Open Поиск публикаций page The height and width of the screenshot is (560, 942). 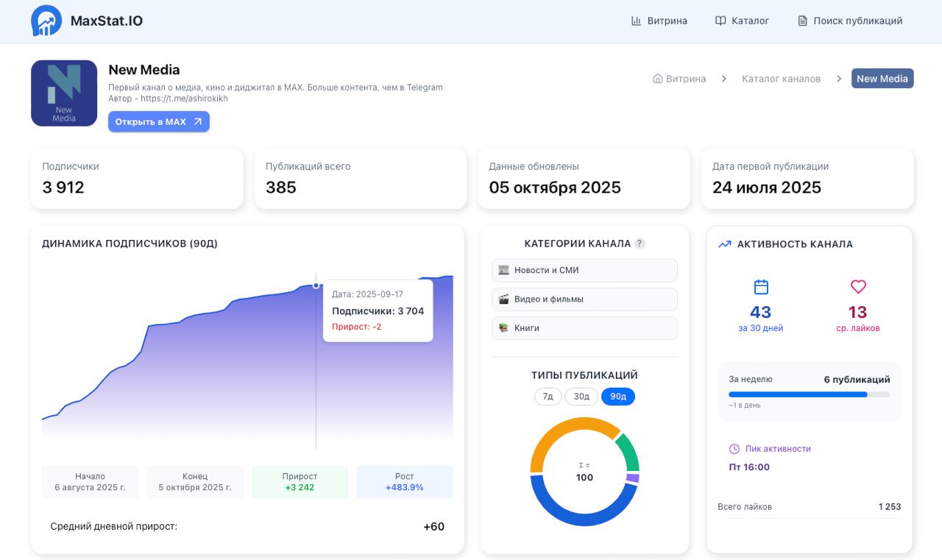[850, 21]
